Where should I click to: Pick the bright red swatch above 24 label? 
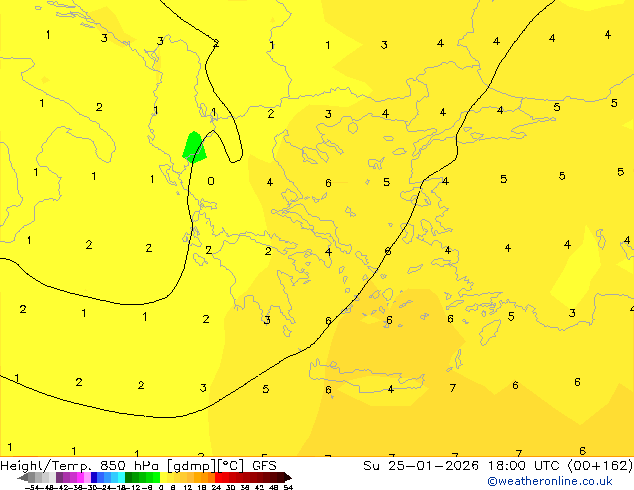[x=218, y=477]
